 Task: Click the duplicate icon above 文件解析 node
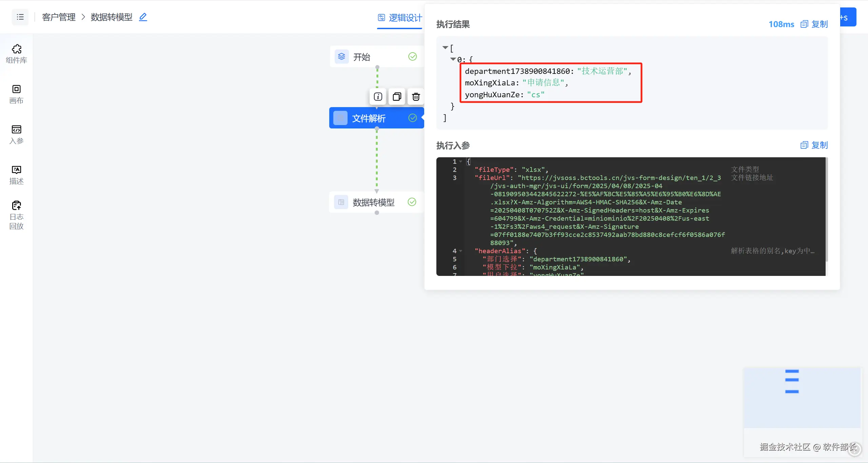point(397,97)
